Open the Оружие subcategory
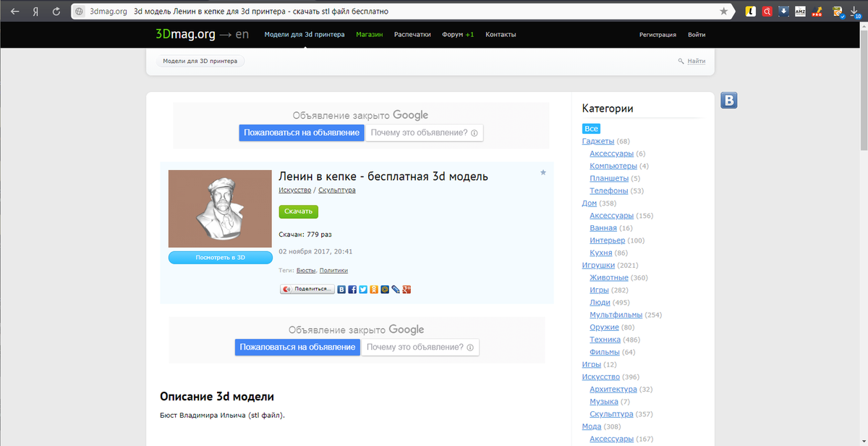 tap(605, 327)
